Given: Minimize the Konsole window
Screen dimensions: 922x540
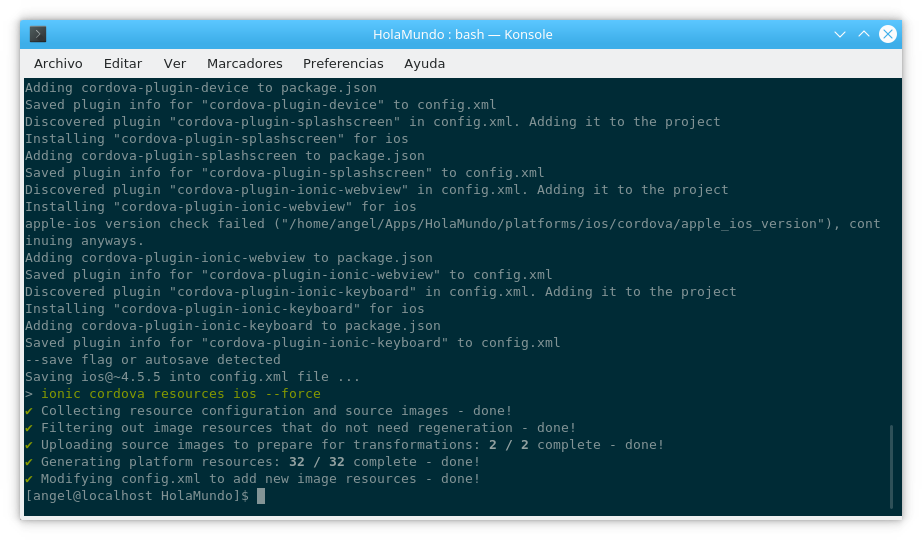Looking at the screenshot, I should pyautogui.click(x=841, y=34).
